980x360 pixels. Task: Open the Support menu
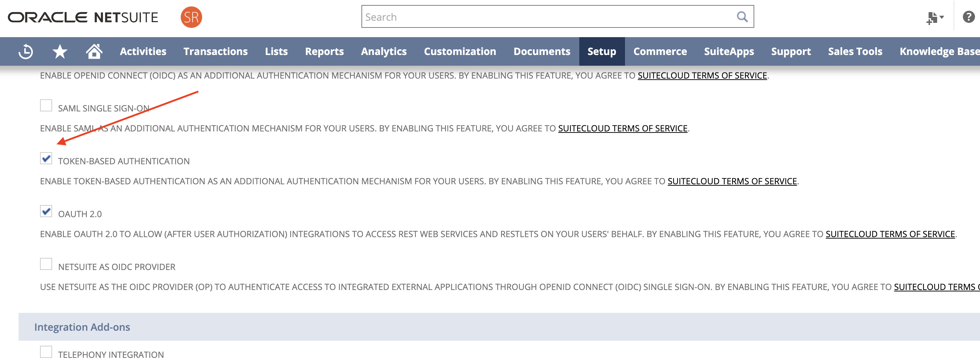[x=791, y=51]
